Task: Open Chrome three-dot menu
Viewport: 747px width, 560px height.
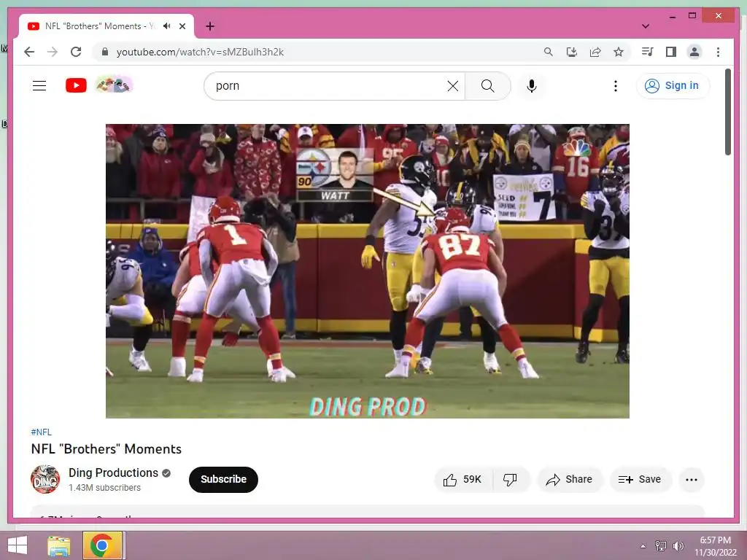Action: 718,52
